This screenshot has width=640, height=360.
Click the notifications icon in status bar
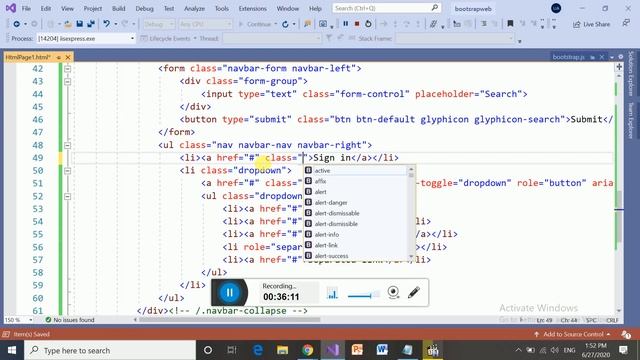[626, 334]
